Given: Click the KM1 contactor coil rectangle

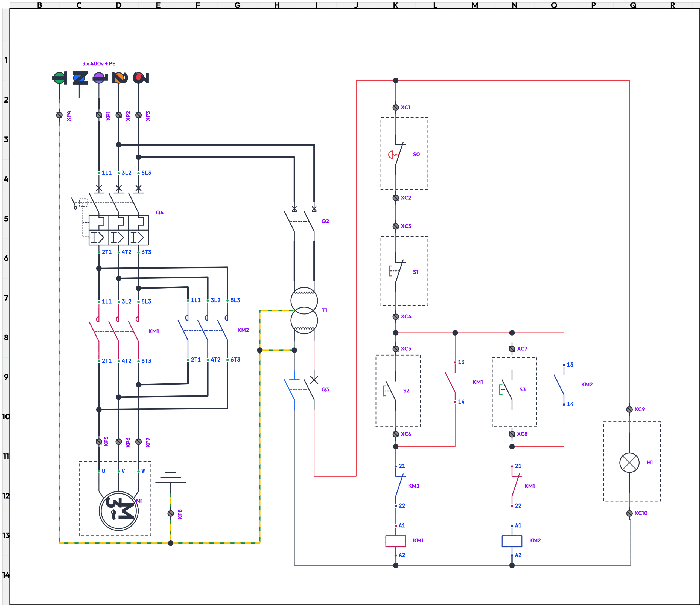Looking at the screenshot, I should click(x=396, y=541).
